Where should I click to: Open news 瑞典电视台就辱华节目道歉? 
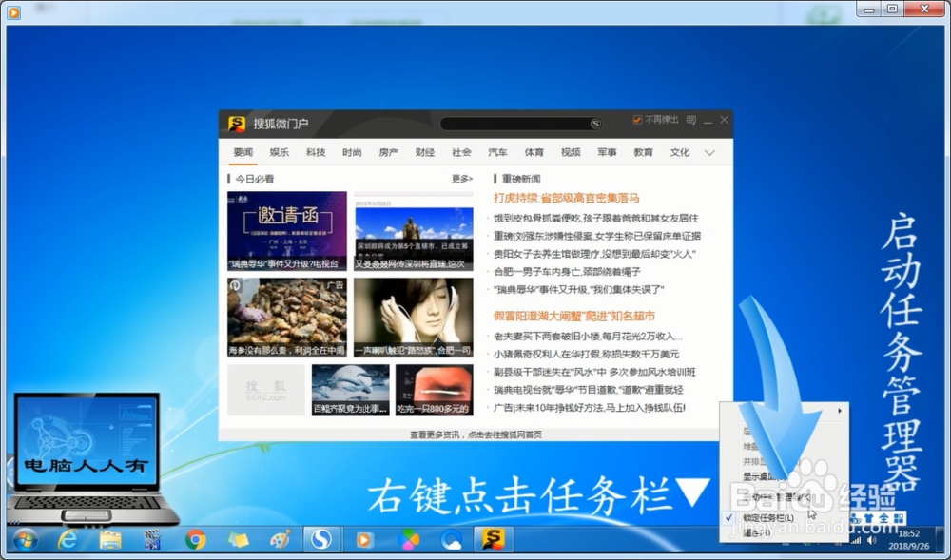point(589,390)
